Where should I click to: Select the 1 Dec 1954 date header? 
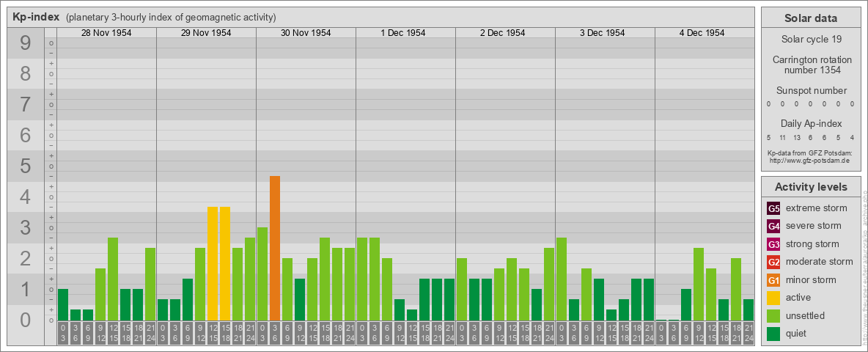click(x=403, y=33)
